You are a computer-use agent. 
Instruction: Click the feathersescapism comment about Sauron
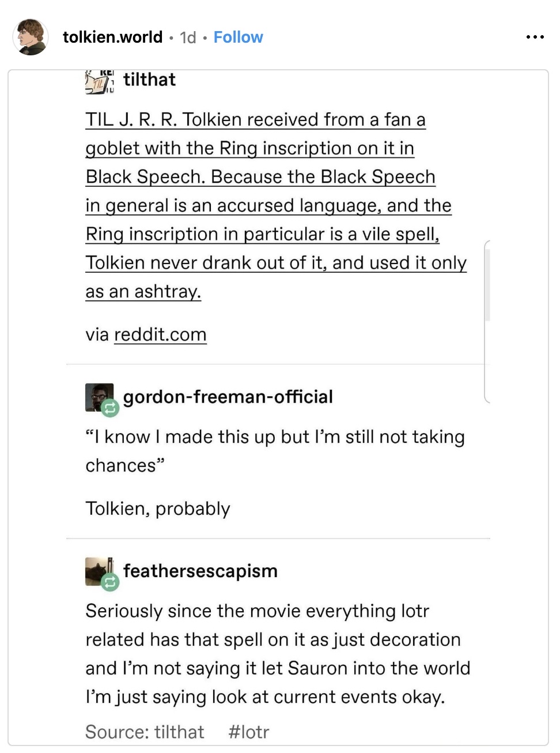pyautogui.click(x=278, y=654)
